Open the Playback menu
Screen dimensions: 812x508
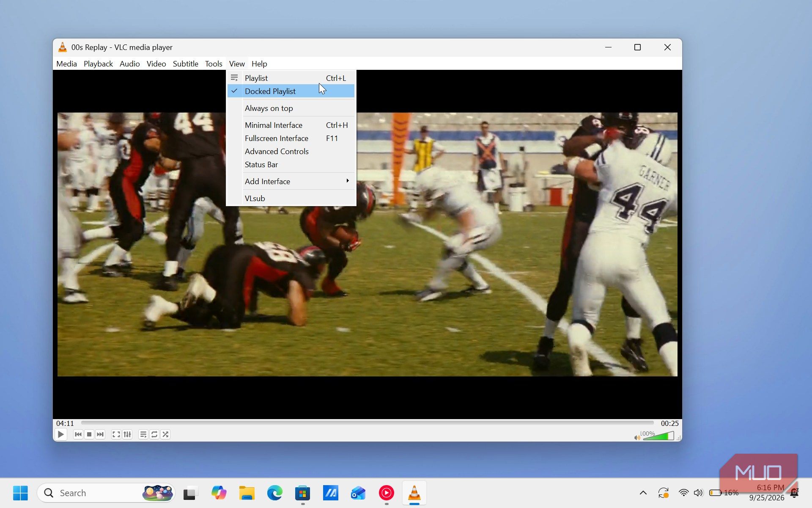pos(98,64)
